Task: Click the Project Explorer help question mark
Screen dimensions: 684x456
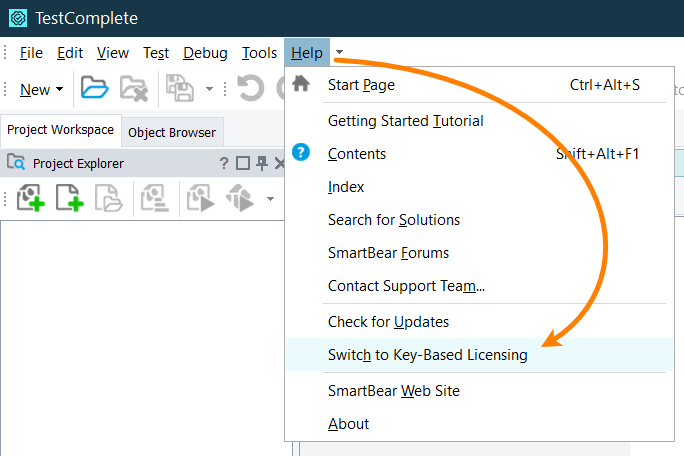Action: (224, 164)
